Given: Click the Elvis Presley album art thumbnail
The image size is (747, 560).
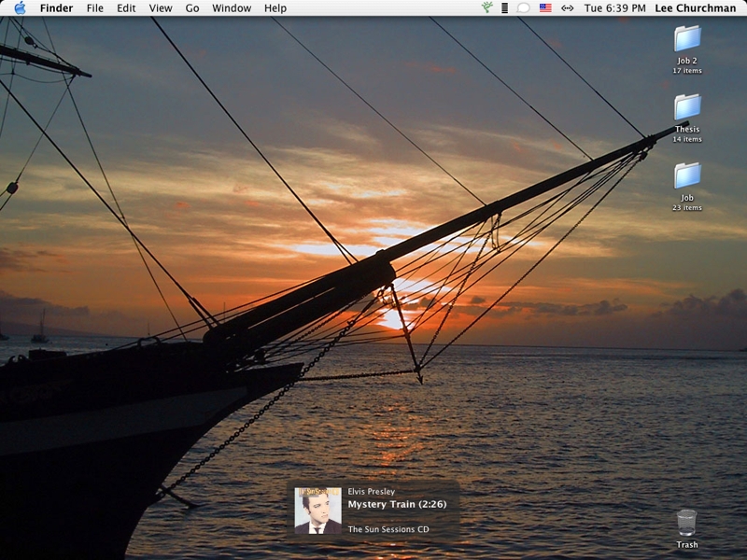Looking at the screenshot, I should click(x=317, y=511).
